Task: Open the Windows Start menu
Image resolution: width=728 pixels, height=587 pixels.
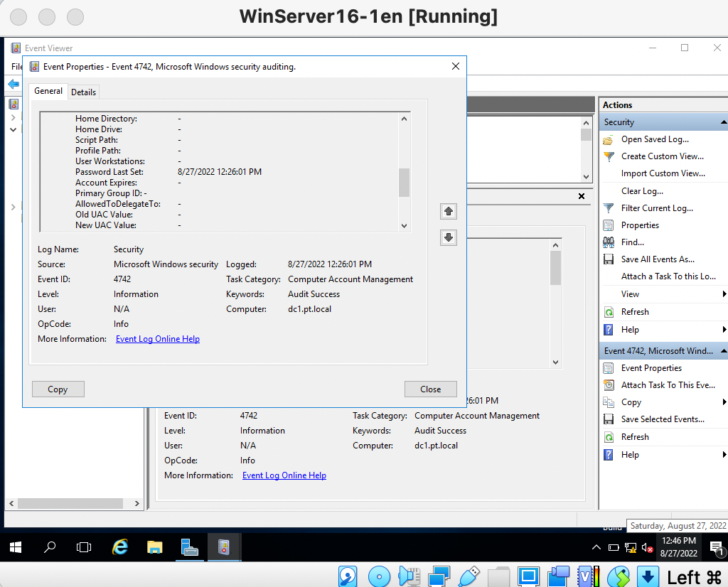Action: coord(16,547)
